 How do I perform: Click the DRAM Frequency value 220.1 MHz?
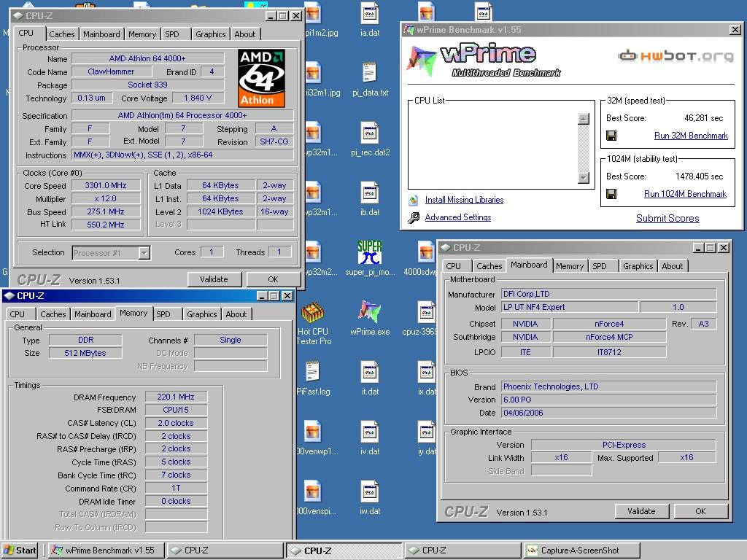[176, 397]
